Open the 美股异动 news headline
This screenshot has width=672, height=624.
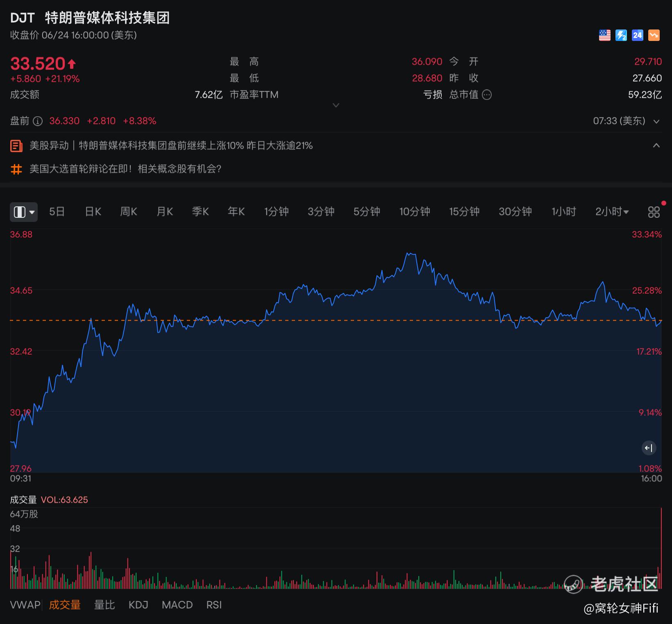[171, 146]
